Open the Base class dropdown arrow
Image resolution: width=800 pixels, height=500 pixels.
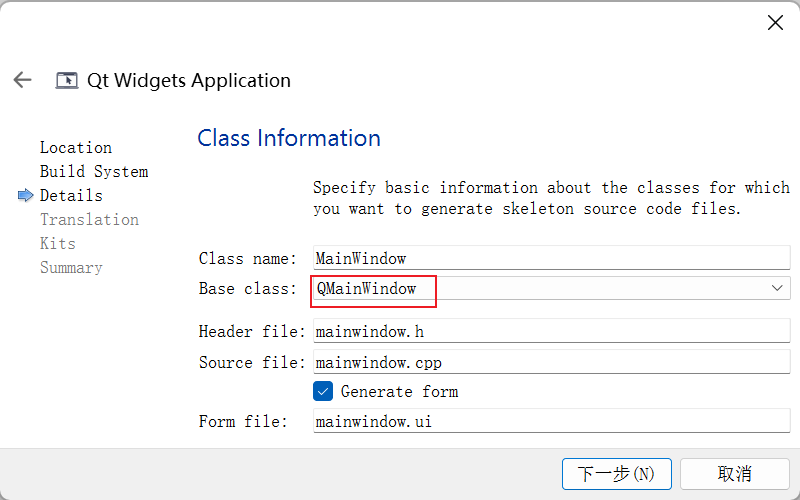[777, 288]
